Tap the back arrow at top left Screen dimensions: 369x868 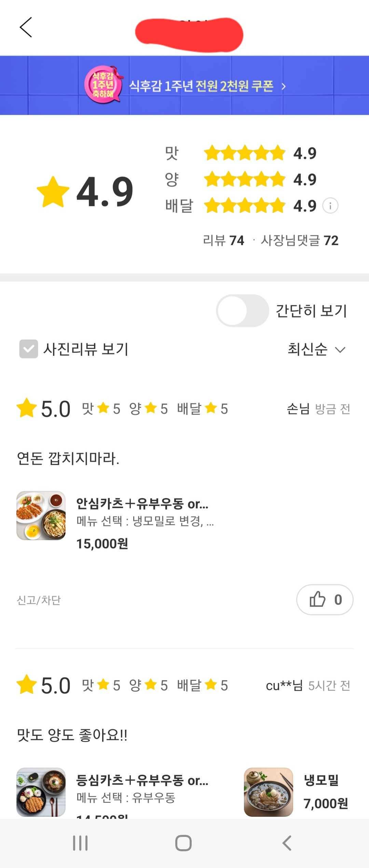pos(26,27)
